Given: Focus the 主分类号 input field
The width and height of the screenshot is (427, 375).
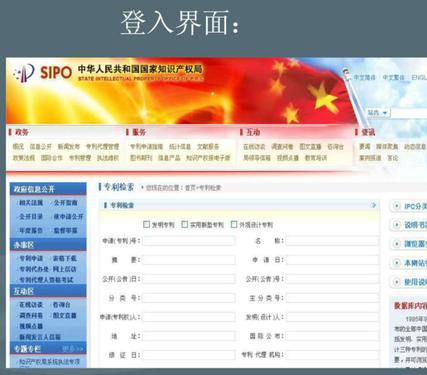Looking at the screenshot, I should (x=332, y=298).
